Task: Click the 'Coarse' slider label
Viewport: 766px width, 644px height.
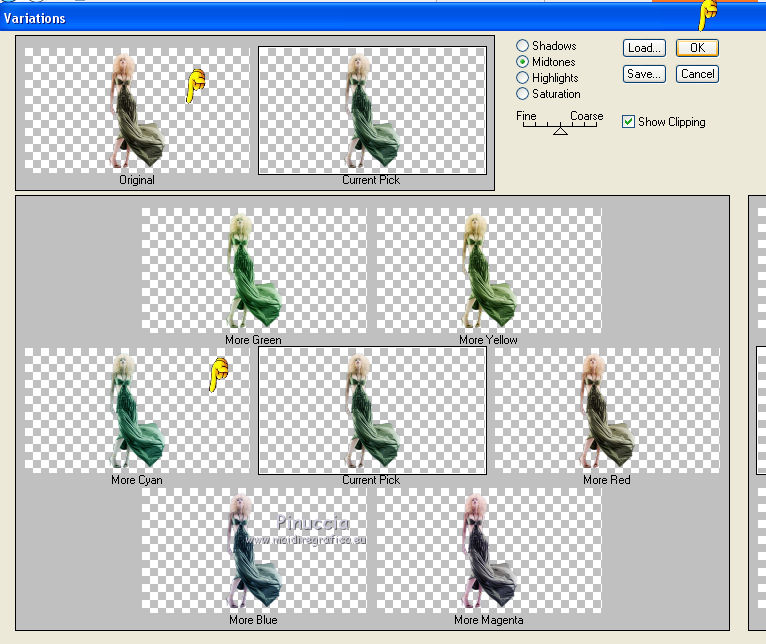Action: coord(587,116)
